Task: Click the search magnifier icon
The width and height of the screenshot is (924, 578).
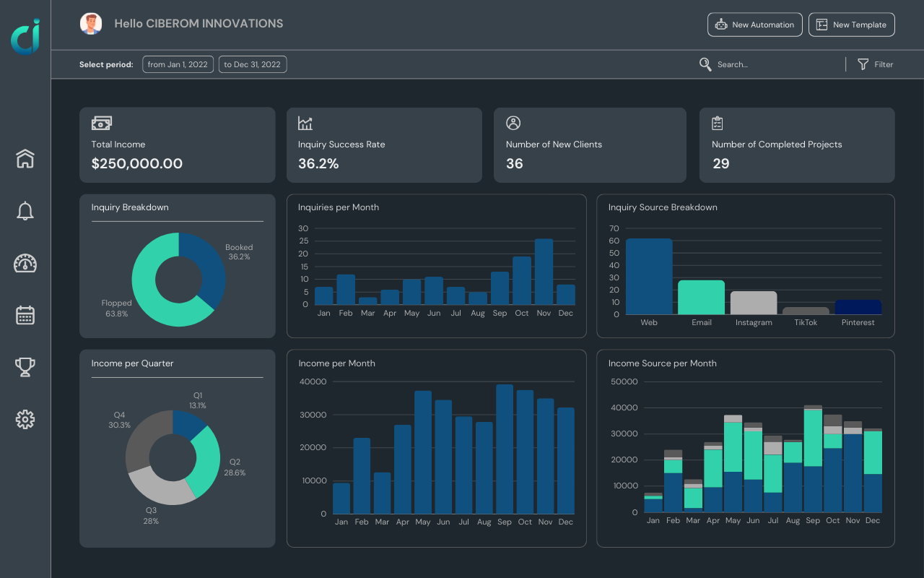Action: 705,64
